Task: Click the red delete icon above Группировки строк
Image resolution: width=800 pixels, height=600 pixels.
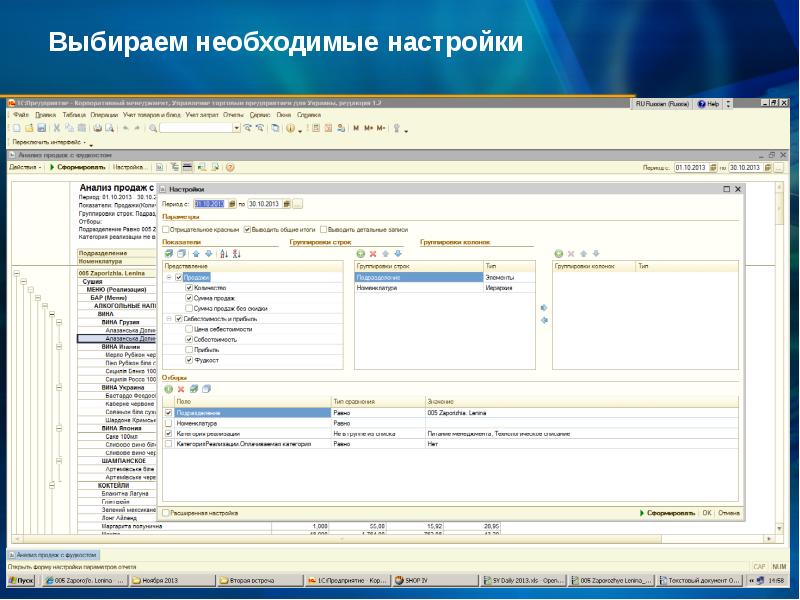Action: pos(373,254)
